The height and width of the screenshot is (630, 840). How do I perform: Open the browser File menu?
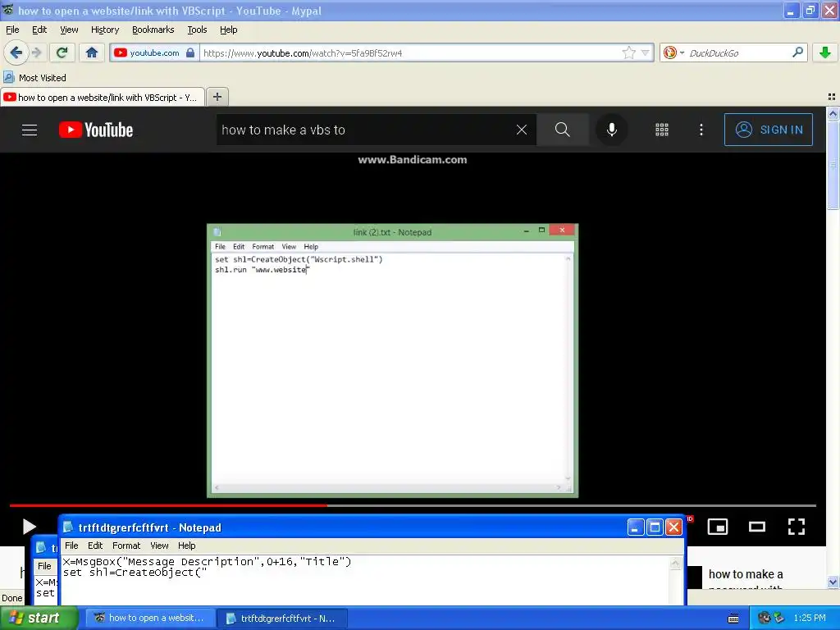click(x=12, y=30)
